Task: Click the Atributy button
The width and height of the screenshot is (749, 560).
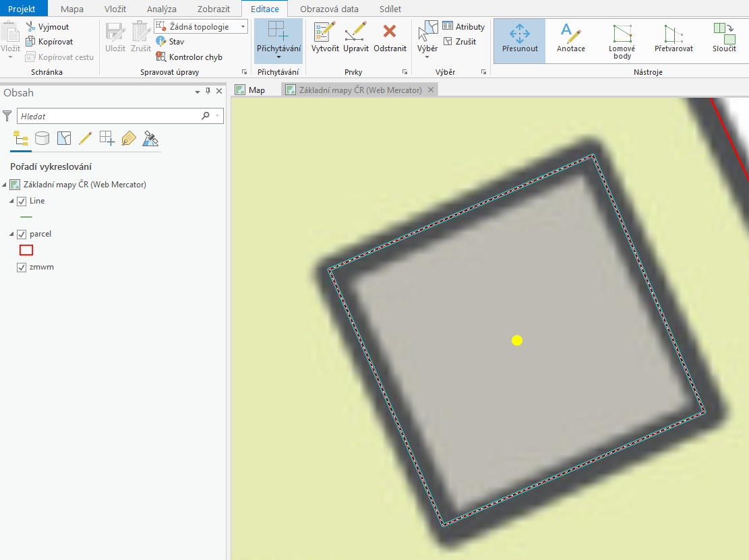Action: 464,27
